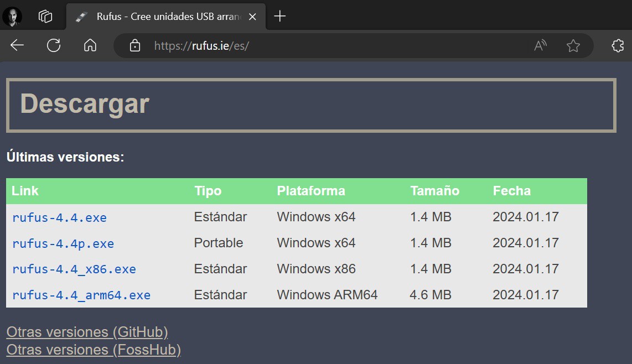Go back to the previous page
632x364 pixels.
coord(17,45)
